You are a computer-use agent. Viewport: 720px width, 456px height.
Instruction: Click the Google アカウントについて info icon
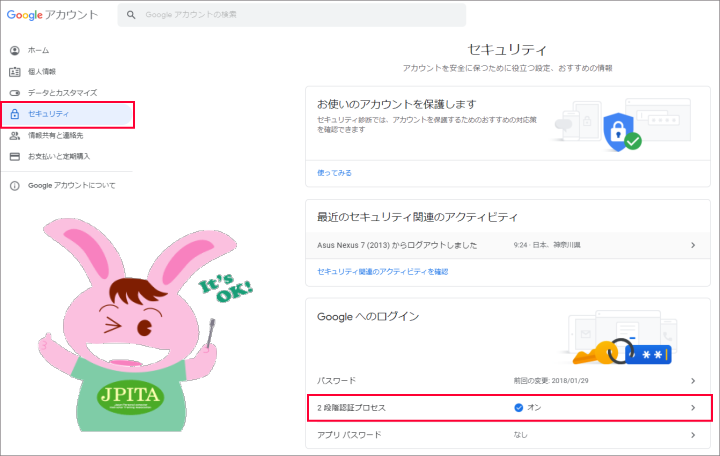click(x=15, y=185)
